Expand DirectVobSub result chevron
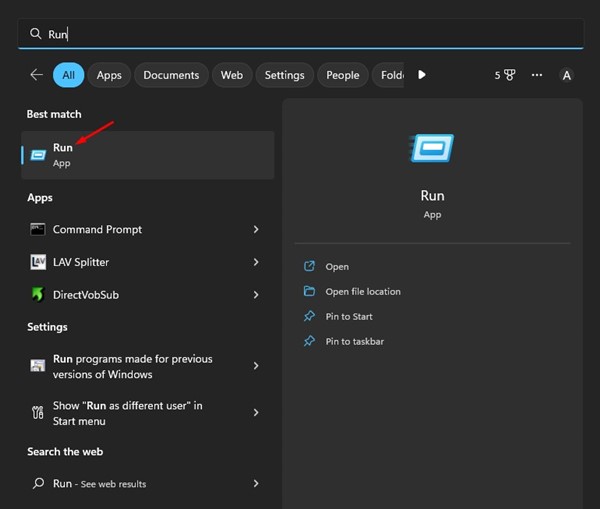 [256, 295]
